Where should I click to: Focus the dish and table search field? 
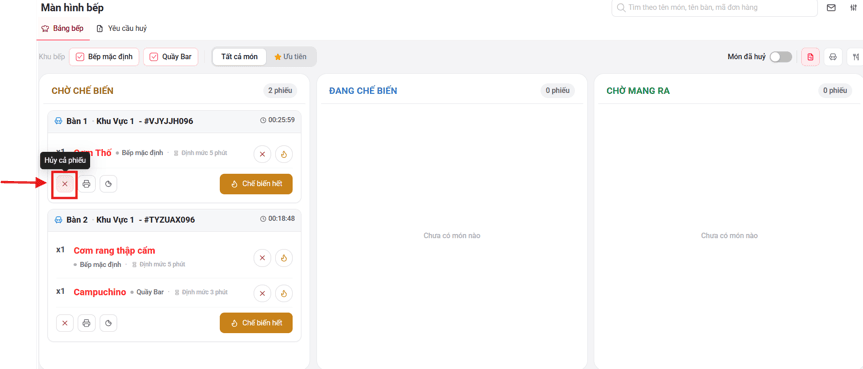[x=714, y=8]
